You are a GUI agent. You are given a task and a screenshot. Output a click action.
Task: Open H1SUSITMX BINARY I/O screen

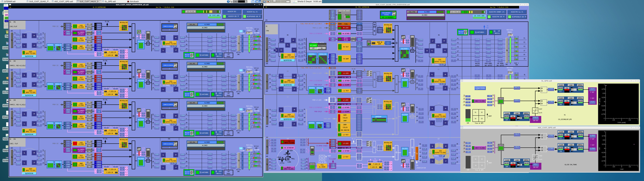coord(497,12)
